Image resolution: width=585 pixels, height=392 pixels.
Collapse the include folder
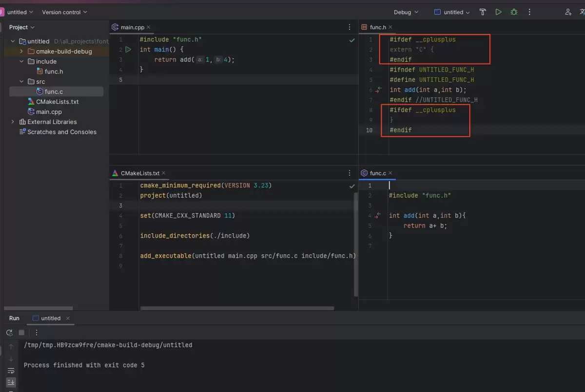[x=21, y=61]
